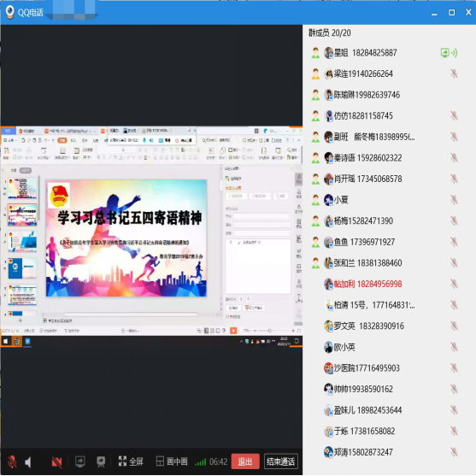This screenshot has height=476, width=476.
Task: Click the speaker volume icon
Action: coord(28,462)
